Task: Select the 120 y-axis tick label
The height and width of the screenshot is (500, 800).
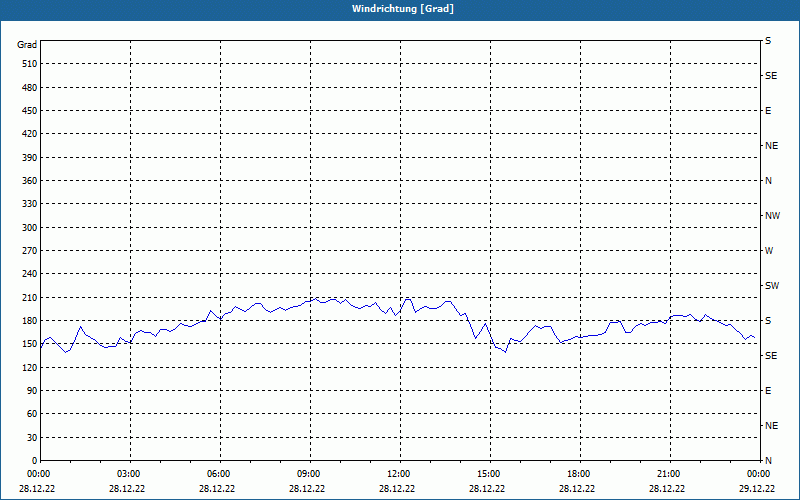Action: point(30,368)
